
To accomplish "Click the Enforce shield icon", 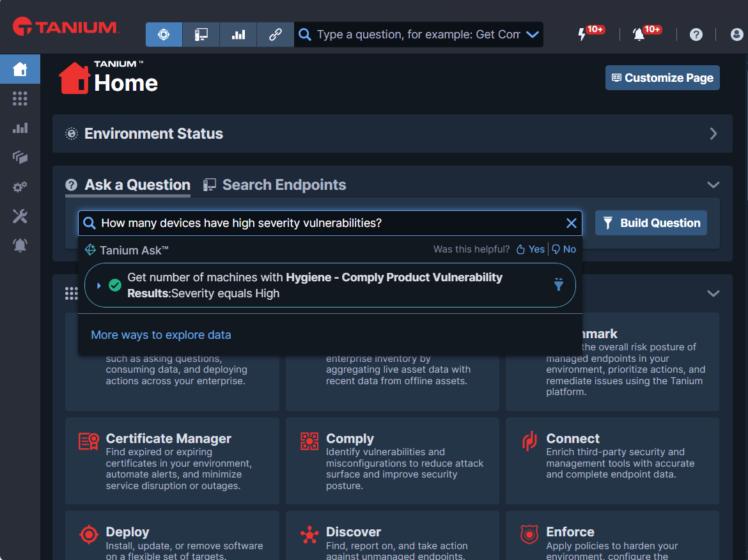I will point(529,534).
